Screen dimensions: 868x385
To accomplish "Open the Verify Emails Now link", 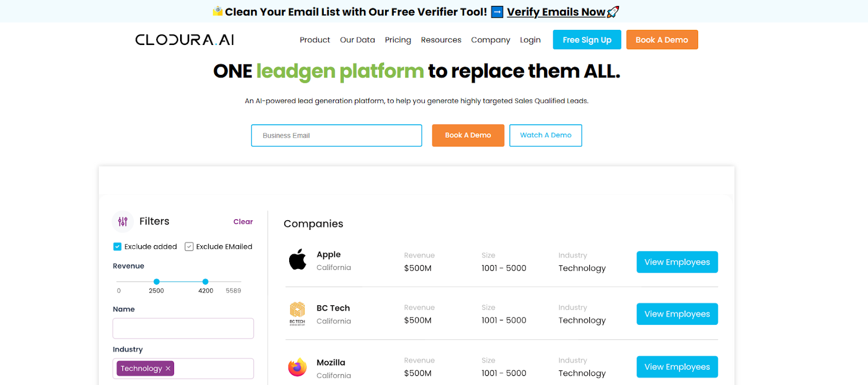I will coord(556,12).
